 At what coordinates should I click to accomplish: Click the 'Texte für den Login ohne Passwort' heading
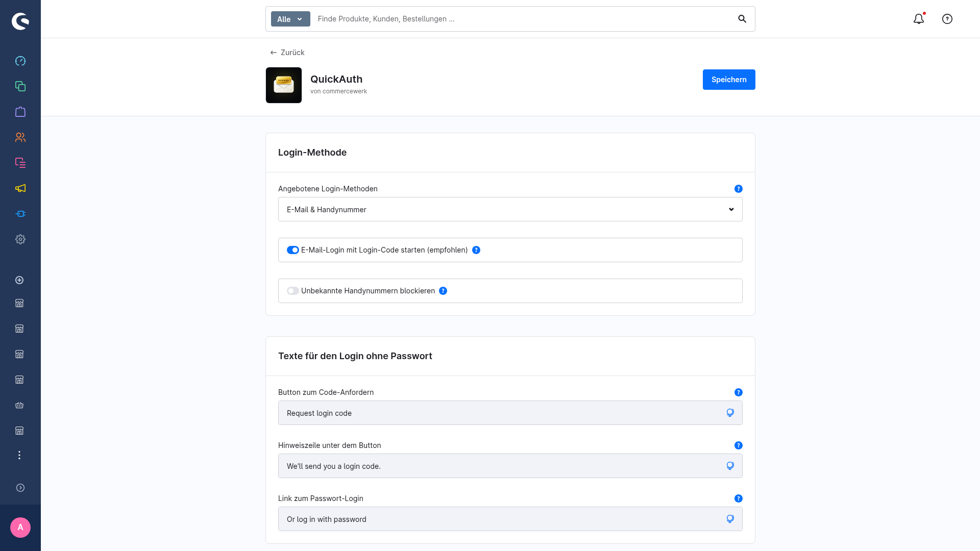[355, 356]
